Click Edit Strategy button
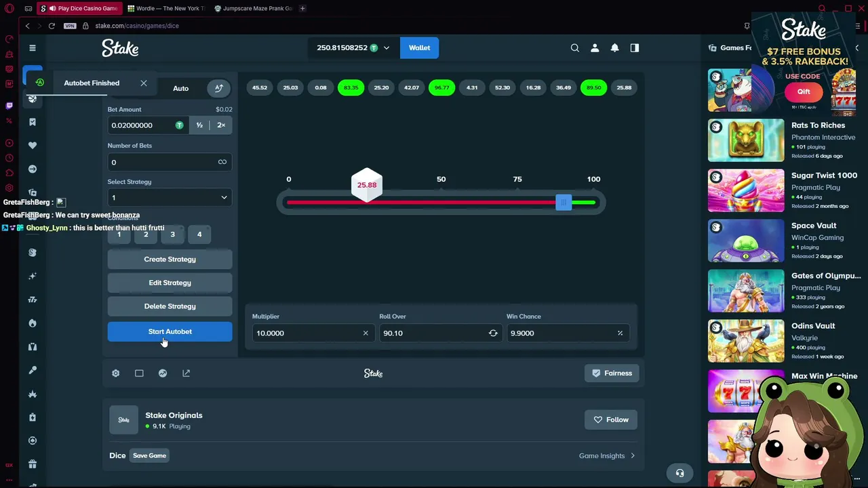The image size is (868, 488). coord(170,283)
